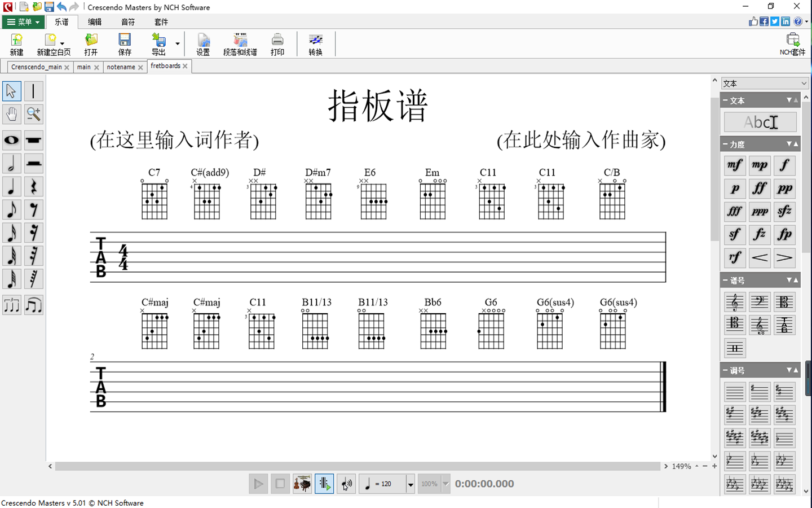Select the percussion clef
This screenshot has width=812, height=508.
pos(735,348)
